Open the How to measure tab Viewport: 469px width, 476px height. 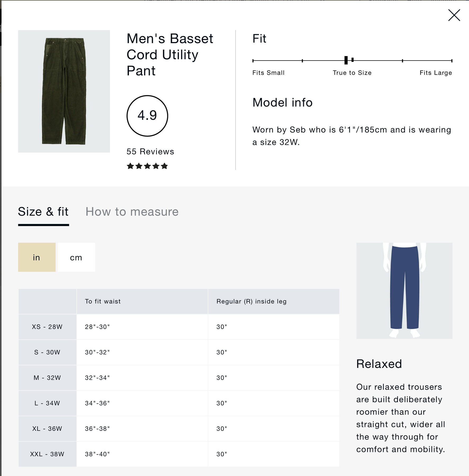pos(132,212)
